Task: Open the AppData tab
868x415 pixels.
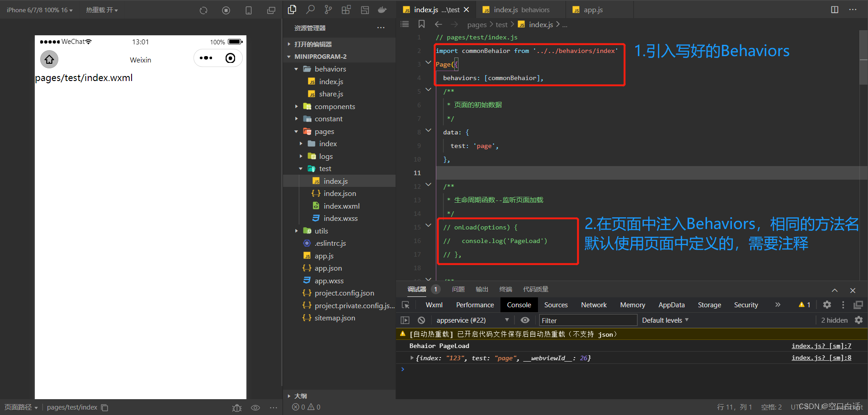Action: (671, 305)
